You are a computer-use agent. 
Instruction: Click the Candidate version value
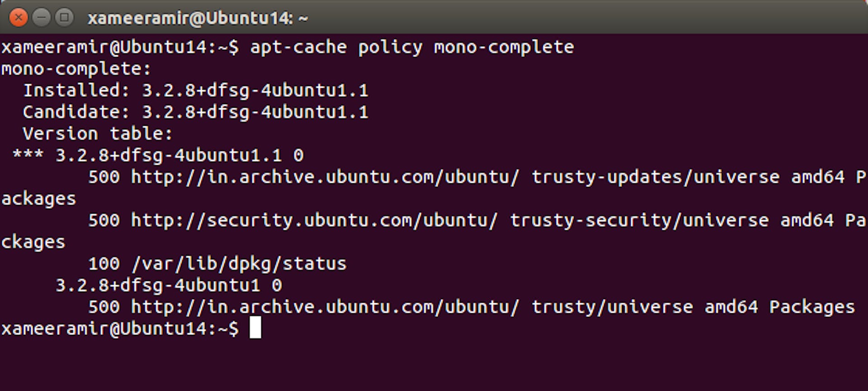[x=255, y=112]
